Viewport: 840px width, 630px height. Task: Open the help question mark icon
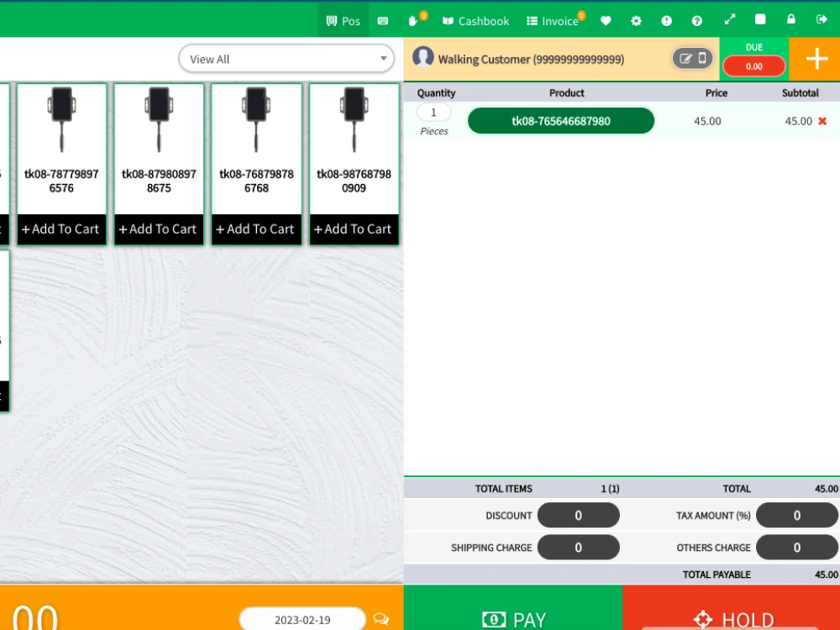tap(696, 21)
